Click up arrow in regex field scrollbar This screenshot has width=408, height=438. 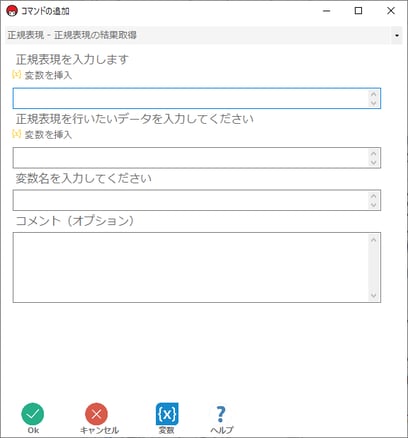point(373,94)
